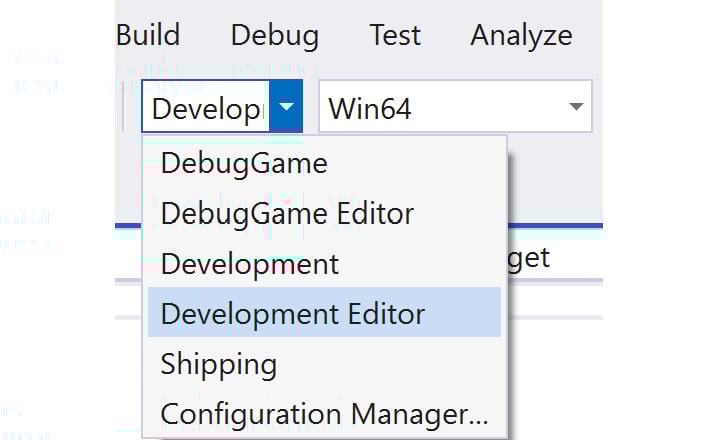Click the blank toolbar area under Win64 box
The image size is (717, 440).
click(x=555, y=178)
